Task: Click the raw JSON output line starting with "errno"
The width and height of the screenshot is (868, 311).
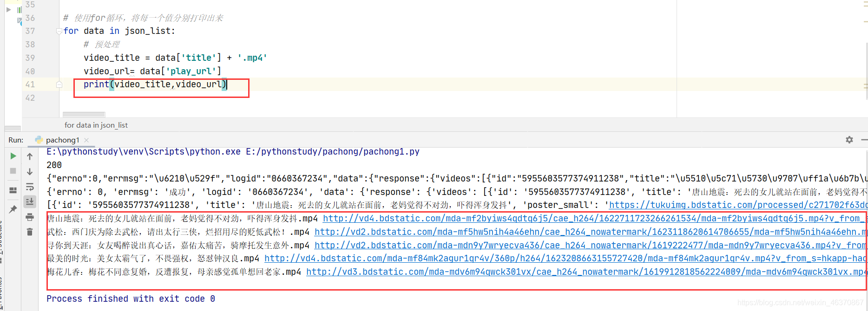Action: point(457,178)
